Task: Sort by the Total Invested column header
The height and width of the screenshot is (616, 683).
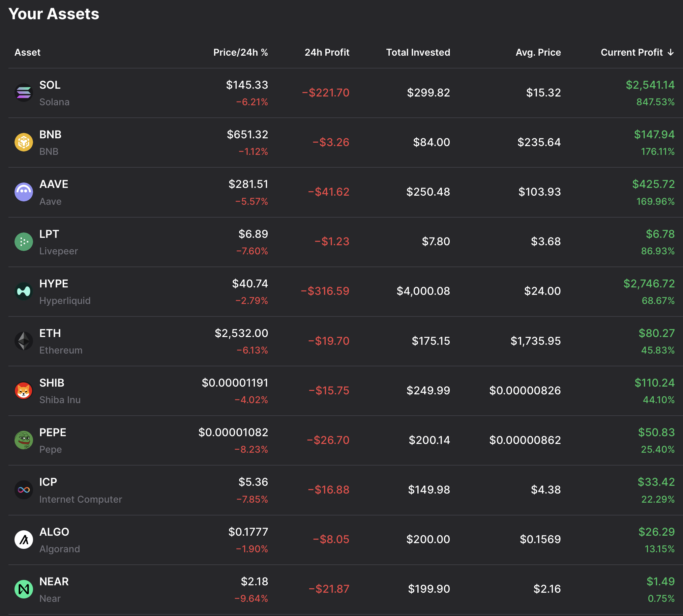Action: (x=418, y=53)
